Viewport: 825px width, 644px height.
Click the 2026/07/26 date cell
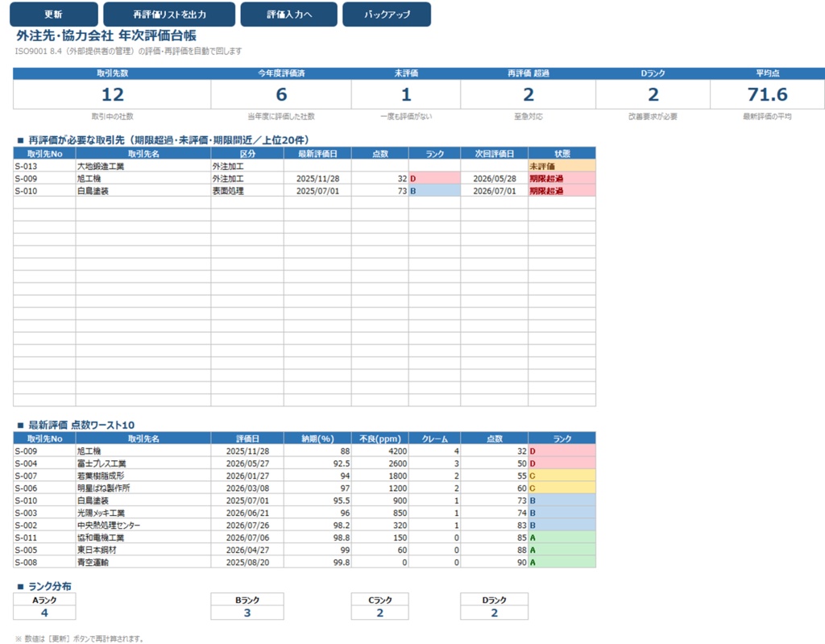click(x=247, y=525)
